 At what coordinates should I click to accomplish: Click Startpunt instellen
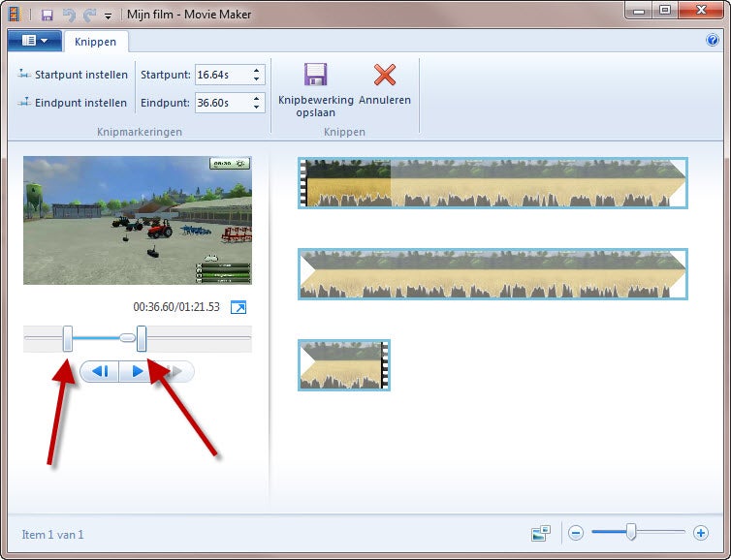point(73,75)
